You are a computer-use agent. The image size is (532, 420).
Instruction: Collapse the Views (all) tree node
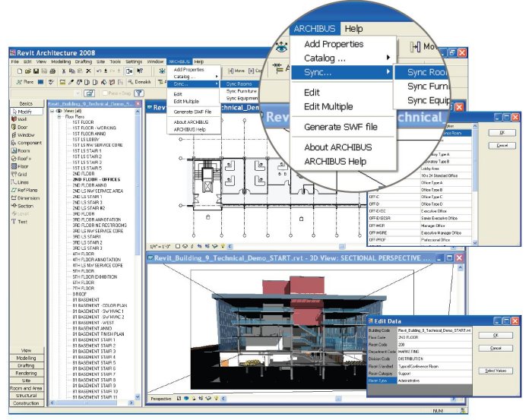(x=51, y=109)
